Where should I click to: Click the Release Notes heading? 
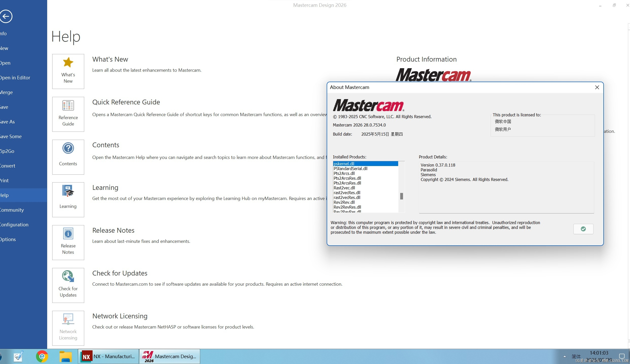click(113, 230)
